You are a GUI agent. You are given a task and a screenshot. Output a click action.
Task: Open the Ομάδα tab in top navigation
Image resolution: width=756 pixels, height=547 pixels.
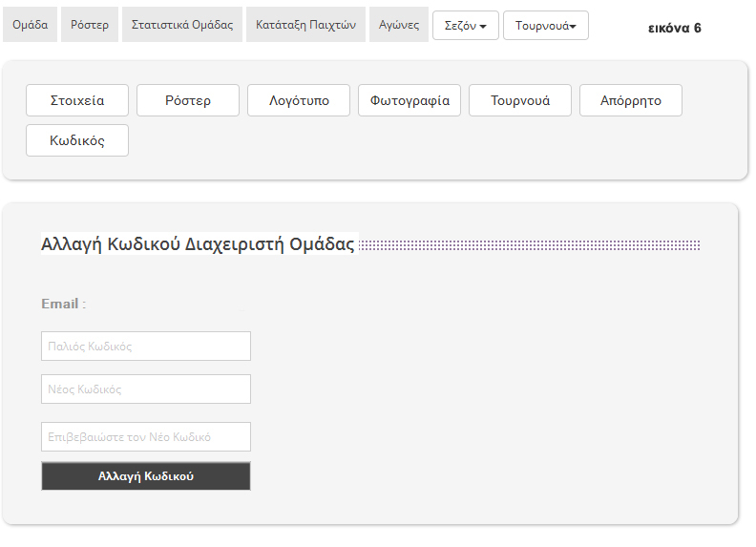point(31,25)
